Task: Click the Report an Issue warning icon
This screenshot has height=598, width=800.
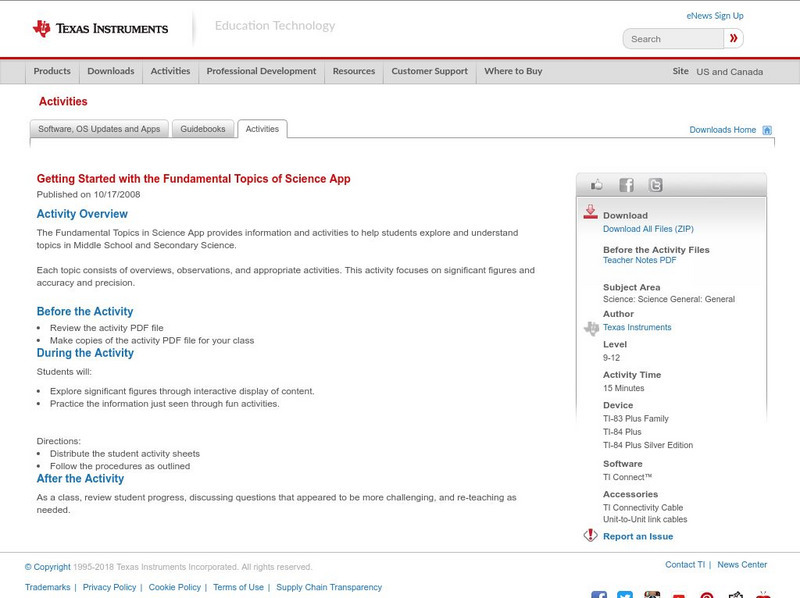Action: coord(590,535)
